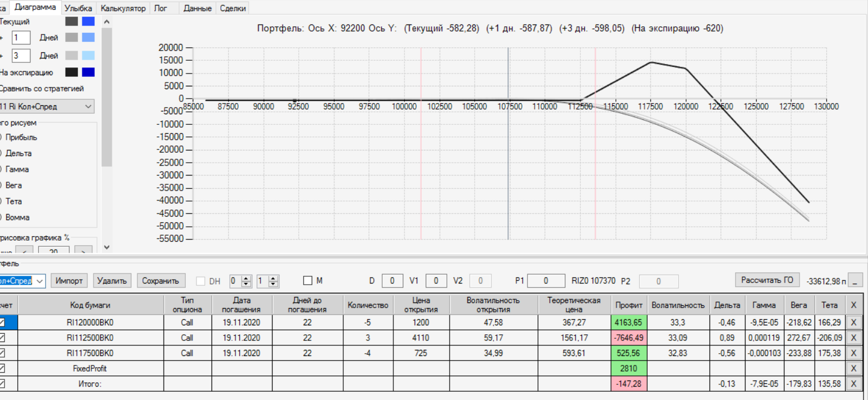Decrement the stepper showing 1
Image resolution: width=868 pixels, height=400 pixels.
[x=273, y=284]
